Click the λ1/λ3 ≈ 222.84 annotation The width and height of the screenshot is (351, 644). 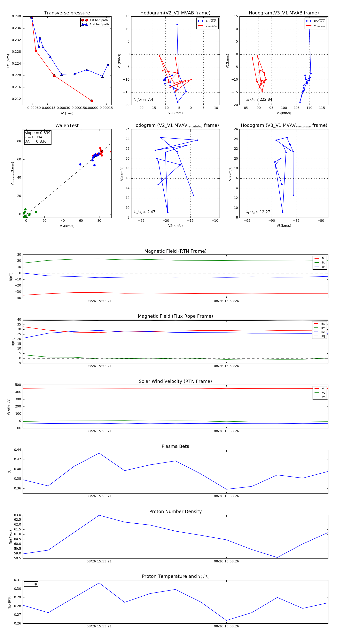[259, 100]
